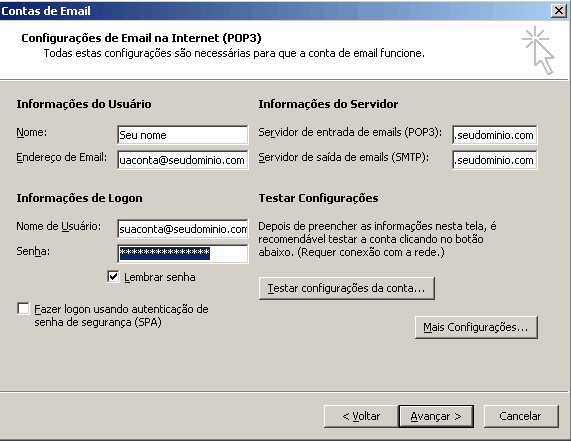Click the Nome input field

(183, 135)
